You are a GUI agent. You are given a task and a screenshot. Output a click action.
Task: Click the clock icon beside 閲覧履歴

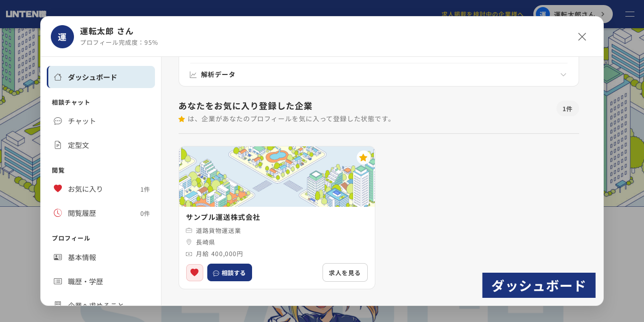click(x=58, y=213)
